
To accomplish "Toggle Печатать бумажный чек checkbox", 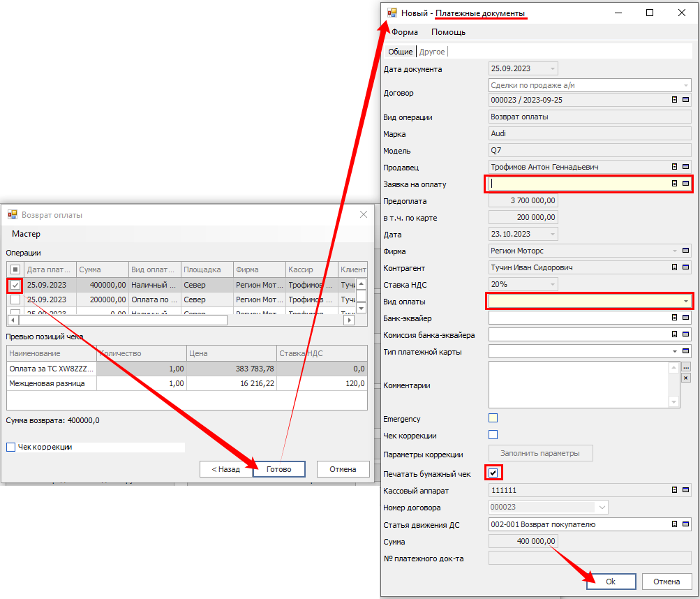I will (493, 474).
